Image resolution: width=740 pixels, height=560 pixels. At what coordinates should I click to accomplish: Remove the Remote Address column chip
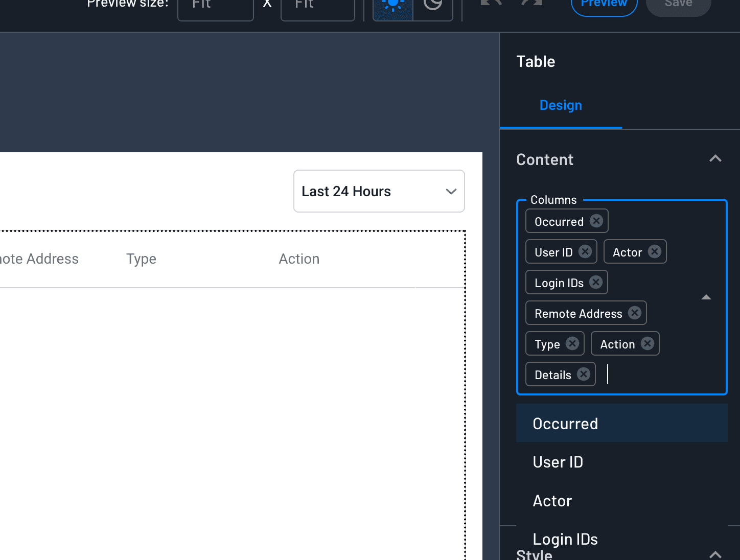click(634, 313)
